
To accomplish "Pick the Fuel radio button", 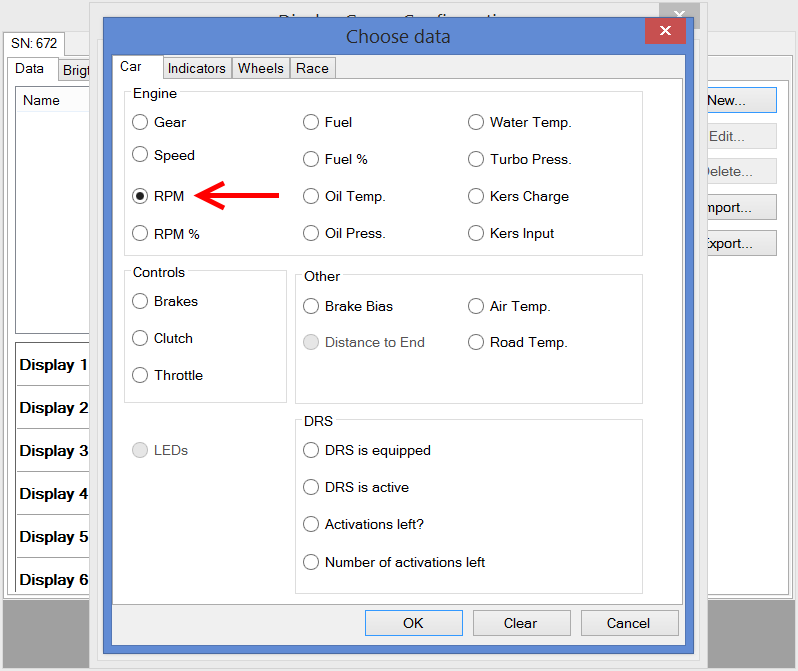I will (311, 122).
